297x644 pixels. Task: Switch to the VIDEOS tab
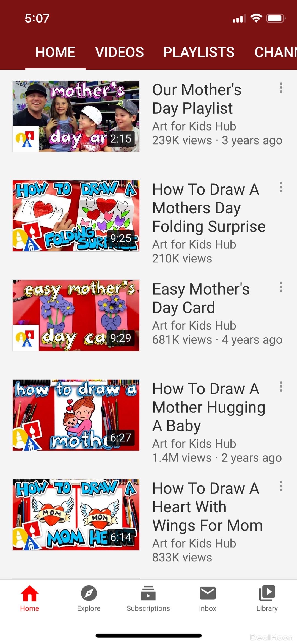coord(120,52)
